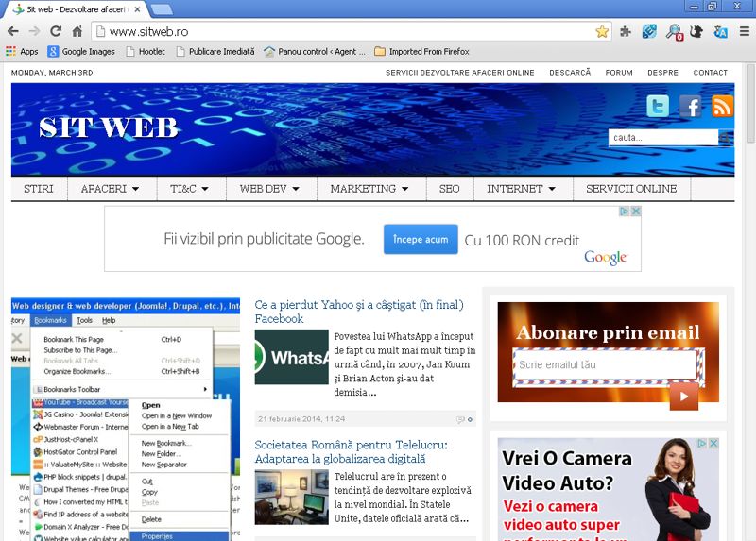Focus the 'cauta...' search field
Image resolution: width=756 pixels, height=541 pixels.
coord(663,137)
